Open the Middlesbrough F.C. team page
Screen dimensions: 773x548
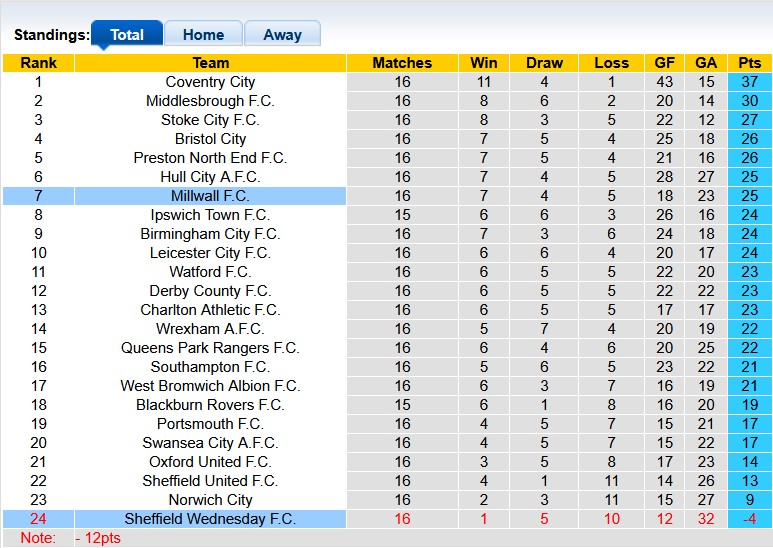(x=210, y=101)
